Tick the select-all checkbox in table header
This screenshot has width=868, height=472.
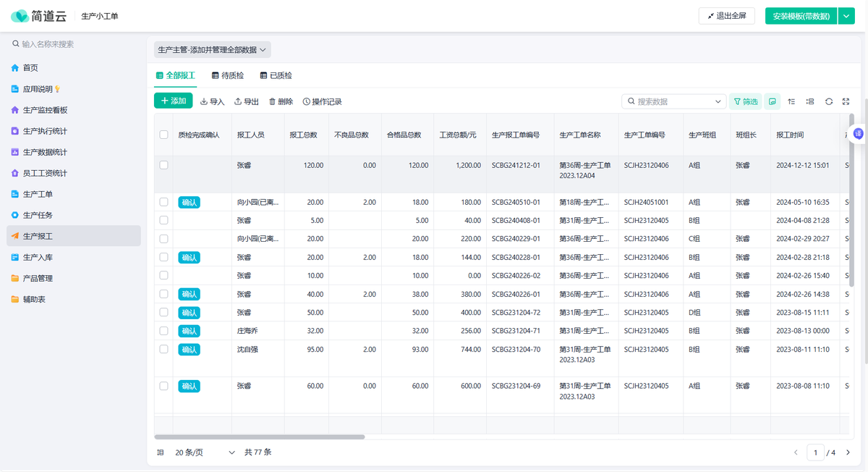(163, 135)
